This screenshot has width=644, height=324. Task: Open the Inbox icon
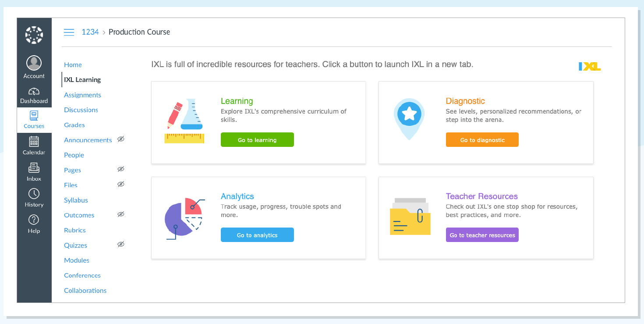34,167
